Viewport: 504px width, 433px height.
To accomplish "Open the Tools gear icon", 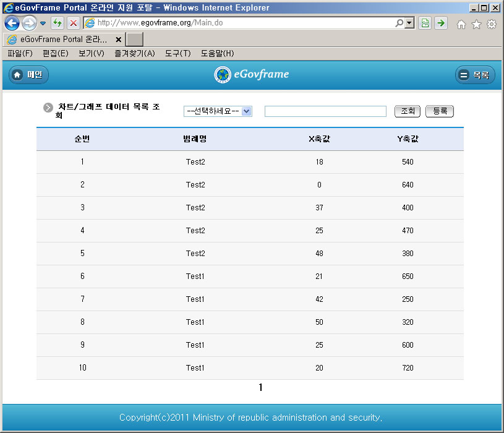I will point(492,24).
